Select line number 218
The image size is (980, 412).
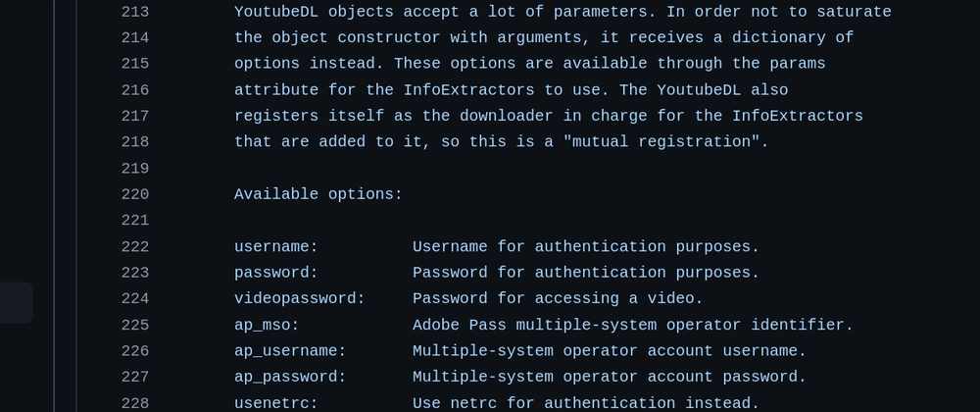135,142
